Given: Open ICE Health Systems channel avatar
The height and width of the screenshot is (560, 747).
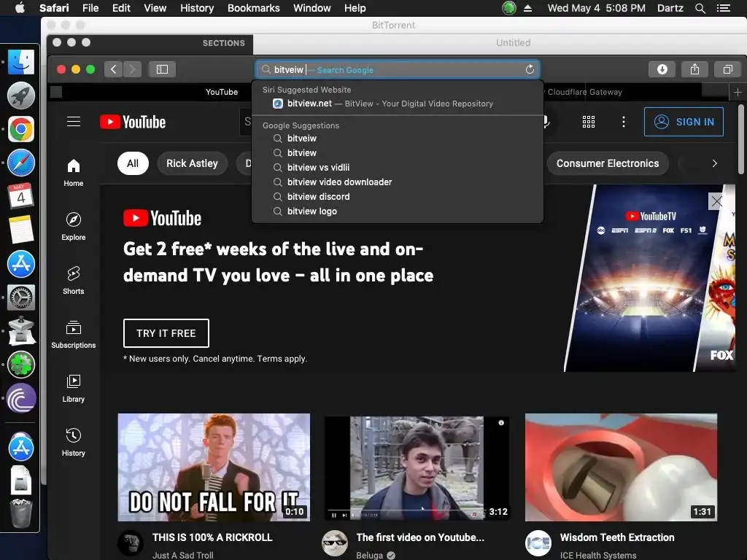Looking at the screenshot, I should tap(538, 543).
